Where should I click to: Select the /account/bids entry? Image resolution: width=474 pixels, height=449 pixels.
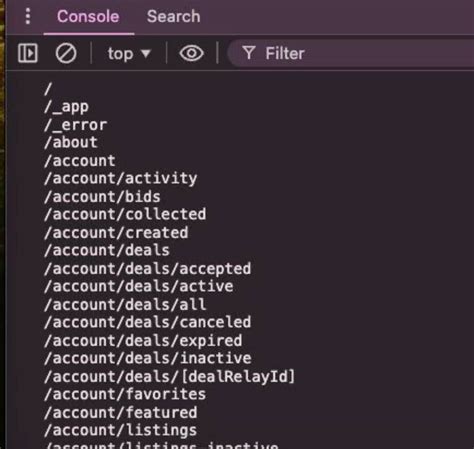102,197
